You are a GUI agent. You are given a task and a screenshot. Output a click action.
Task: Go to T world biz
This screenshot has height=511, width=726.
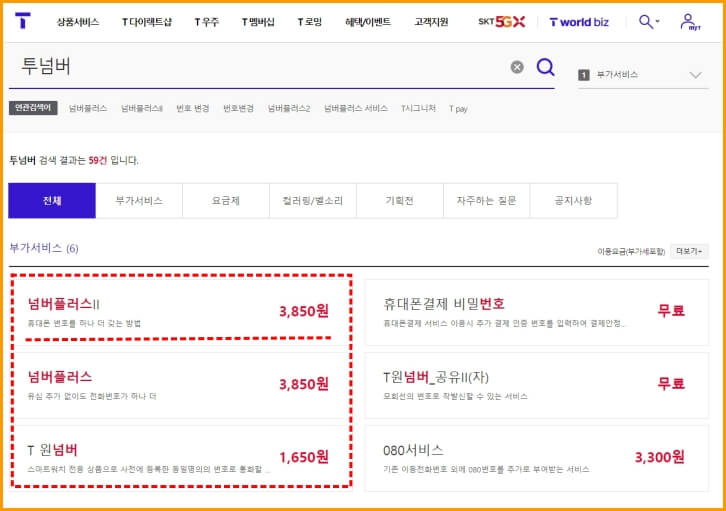(579, 22)
